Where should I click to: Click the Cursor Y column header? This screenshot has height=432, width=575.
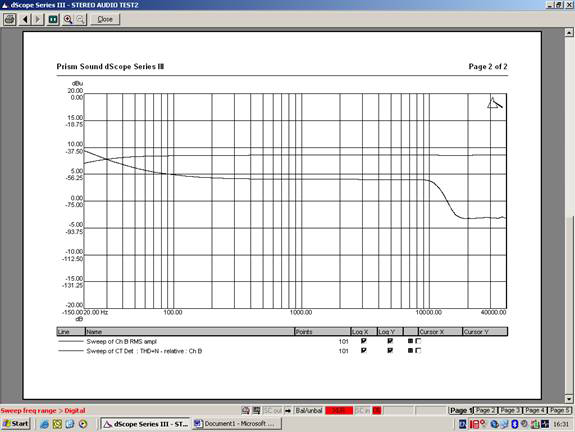[x=485, y=332]
